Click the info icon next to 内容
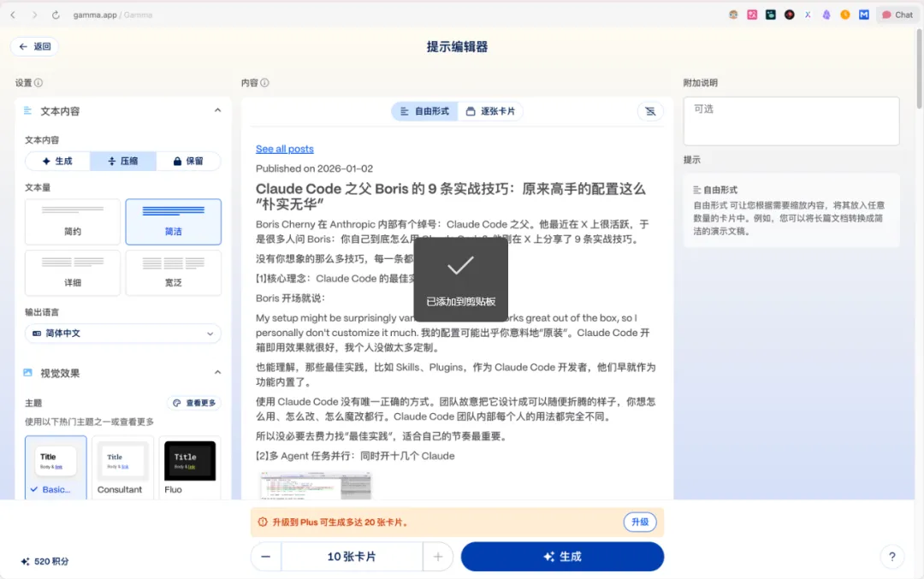The width and height of the screenshot is (924, 579). (x=264, y=82)
